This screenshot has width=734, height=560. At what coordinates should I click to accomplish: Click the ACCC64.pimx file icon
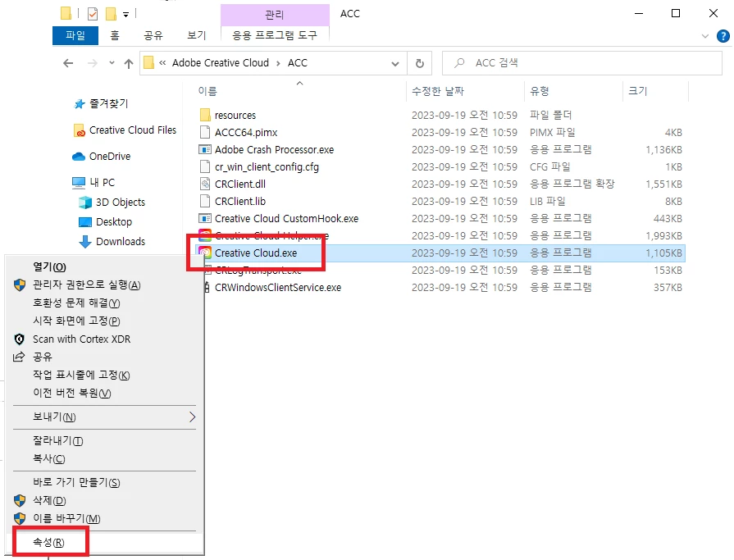point(205,132)
